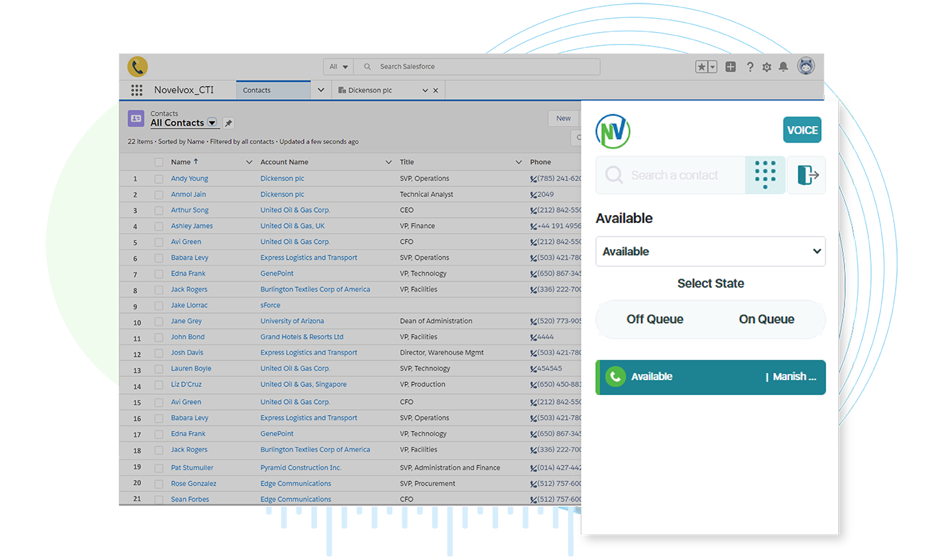Open the sForce account link
The image size is (943, 560).
click(270, 305)
